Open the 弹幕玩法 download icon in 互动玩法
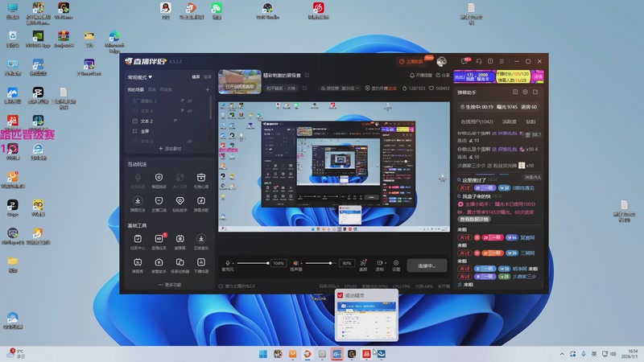This screenshot has height=362, width=644. pos(138,200)
